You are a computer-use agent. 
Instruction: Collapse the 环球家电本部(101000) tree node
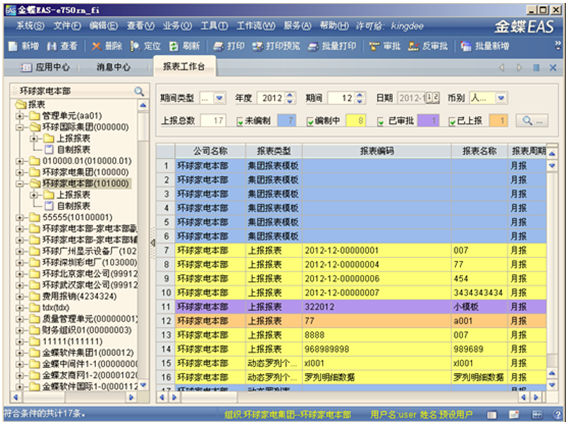click(20, 184)
